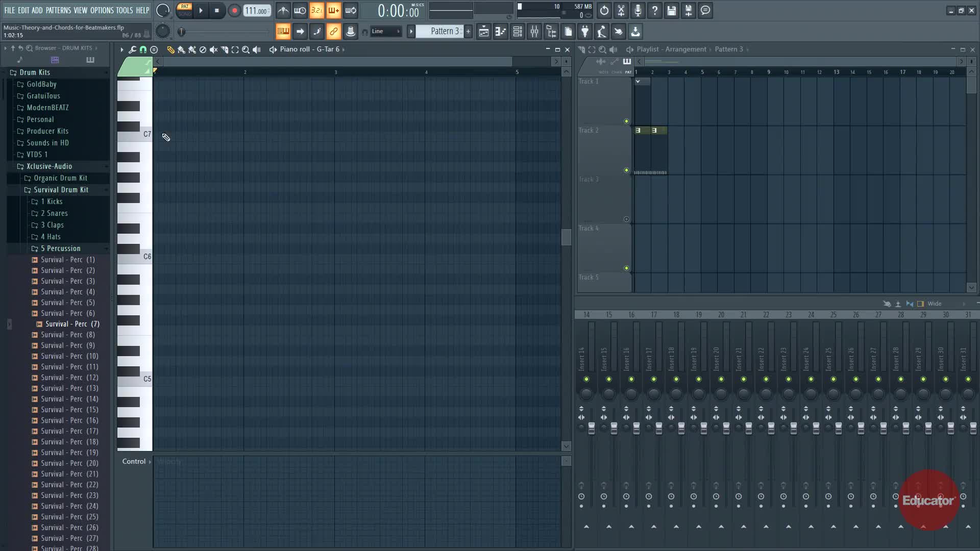Open the snap Line dropdown
This screenshot has width=980, height=551.
(385, 32)
